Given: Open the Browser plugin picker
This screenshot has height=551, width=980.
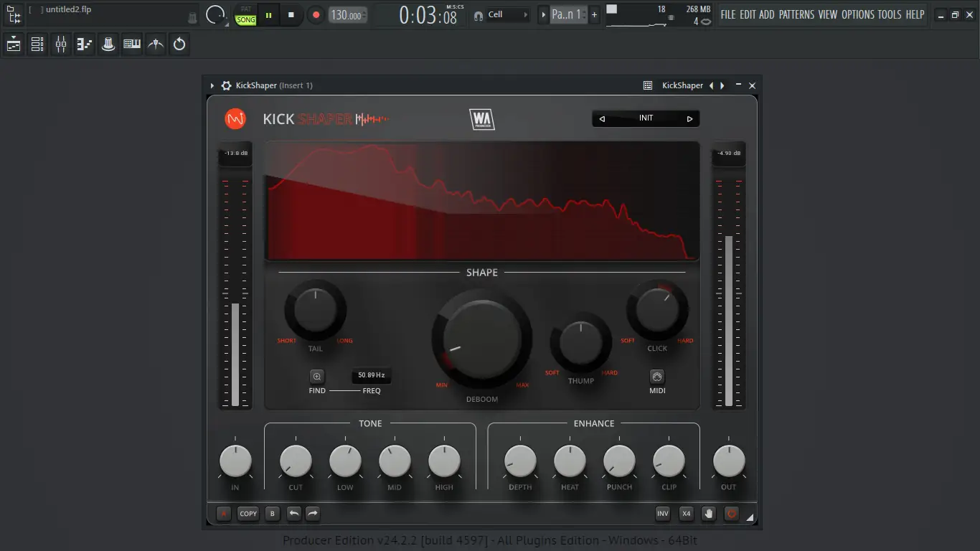Looking at the screenshot, I should tap(108, 44).
